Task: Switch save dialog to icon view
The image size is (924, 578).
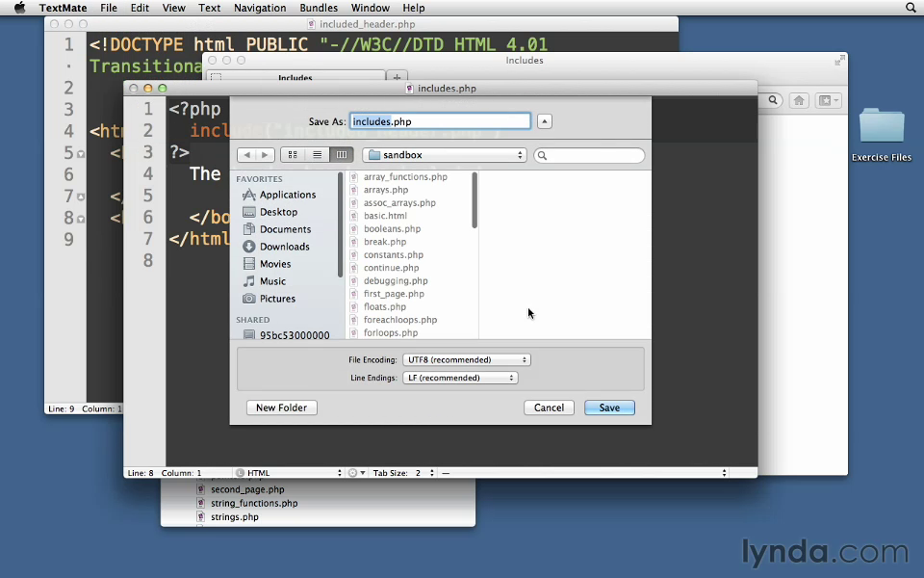Action: 293,154
